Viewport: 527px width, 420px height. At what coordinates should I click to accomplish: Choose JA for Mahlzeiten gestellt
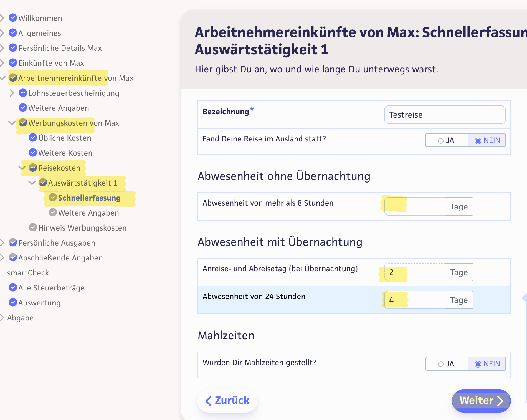click(x=446, y=364)
